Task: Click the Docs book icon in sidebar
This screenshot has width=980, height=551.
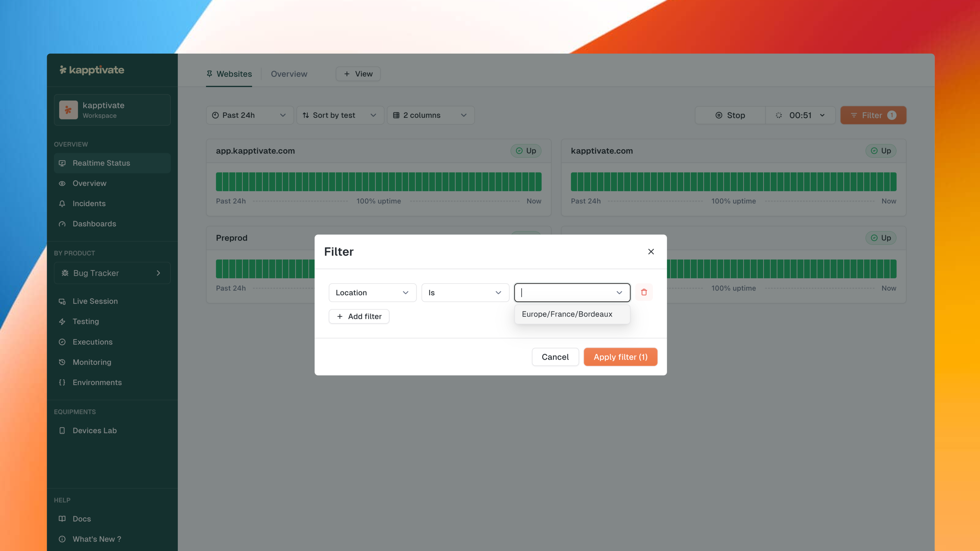Action: click(62, 519)
